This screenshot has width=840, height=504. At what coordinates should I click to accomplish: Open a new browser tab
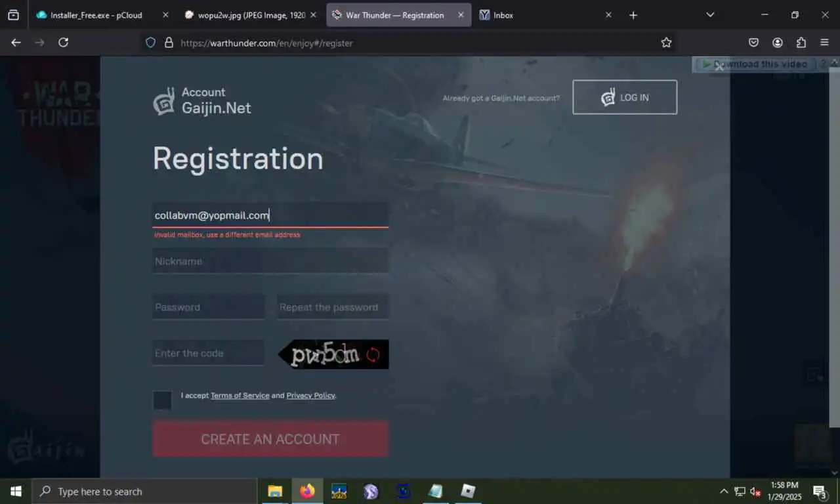633,15
